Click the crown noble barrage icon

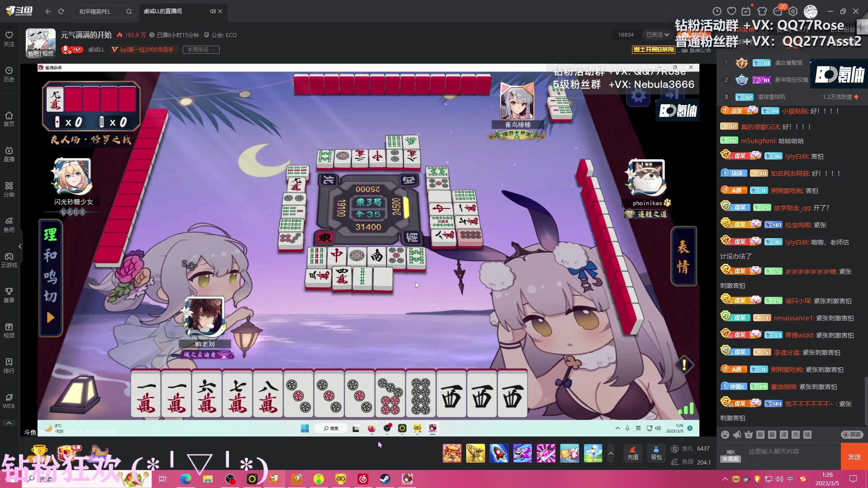click(x=749, y=435)
